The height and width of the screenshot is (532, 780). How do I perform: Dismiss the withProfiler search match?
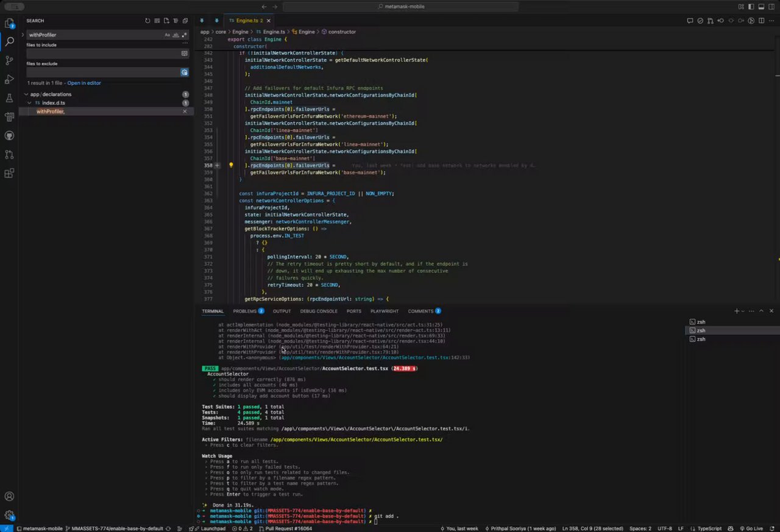click(185, 112)
